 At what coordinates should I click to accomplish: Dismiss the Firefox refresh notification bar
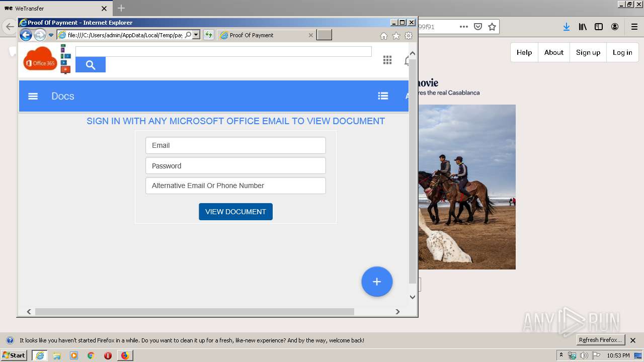633,340
